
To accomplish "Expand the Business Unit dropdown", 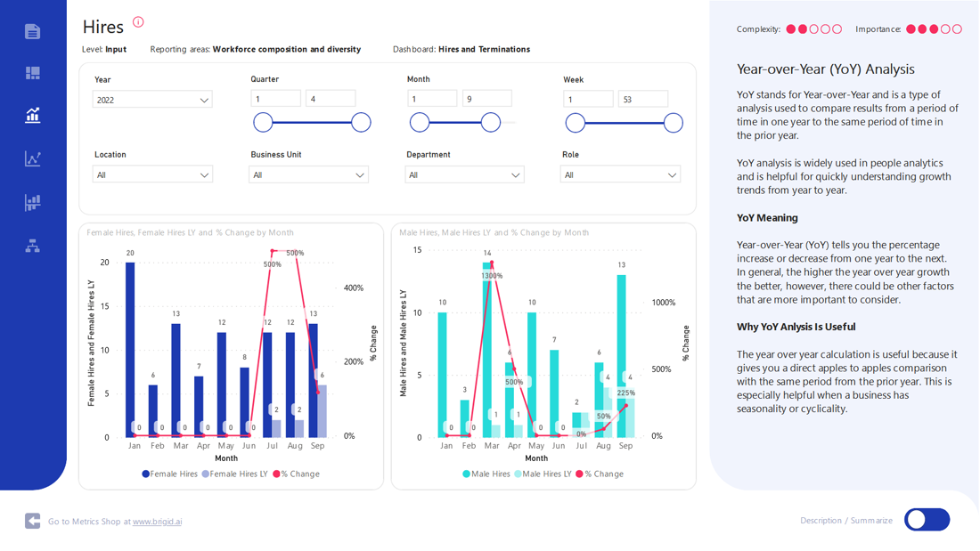I will coord(308,175).
